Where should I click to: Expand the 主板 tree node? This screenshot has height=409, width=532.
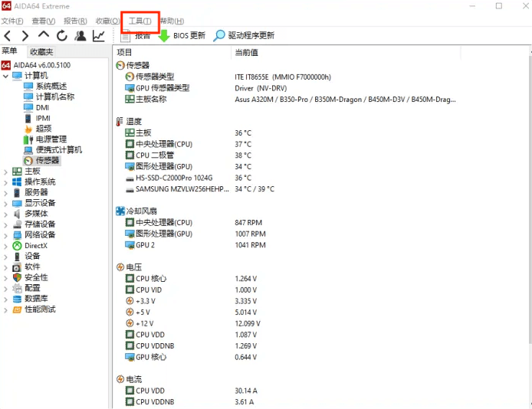[x=5, y=172]
